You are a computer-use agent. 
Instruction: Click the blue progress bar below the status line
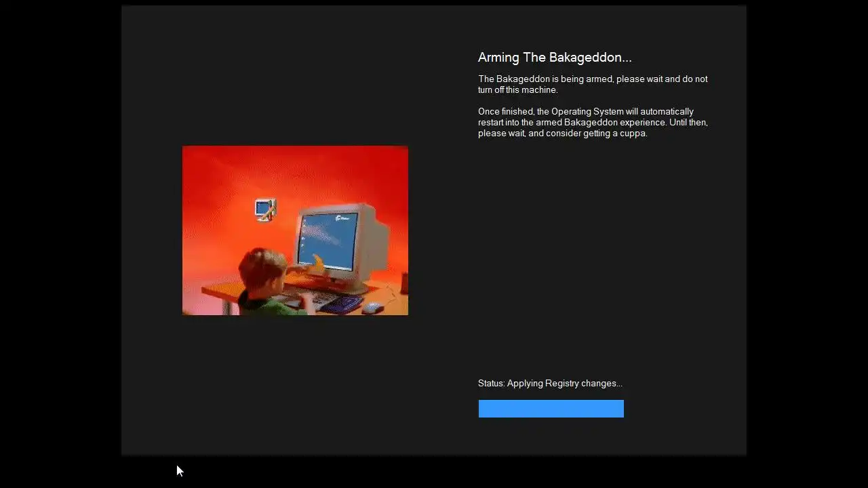(551, 409)
